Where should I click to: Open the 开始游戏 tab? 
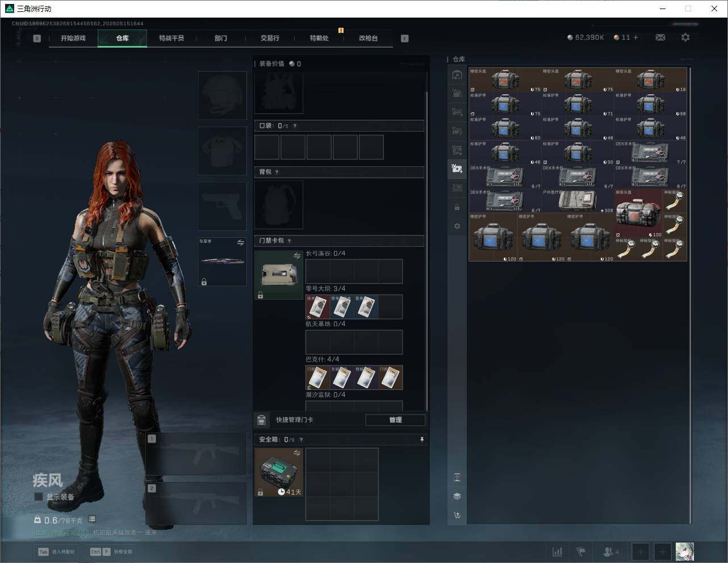click(73, 38)
